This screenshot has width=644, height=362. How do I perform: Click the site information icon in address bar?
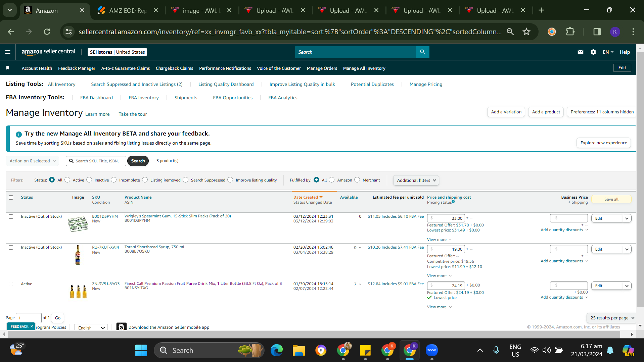tap(68, 32)
